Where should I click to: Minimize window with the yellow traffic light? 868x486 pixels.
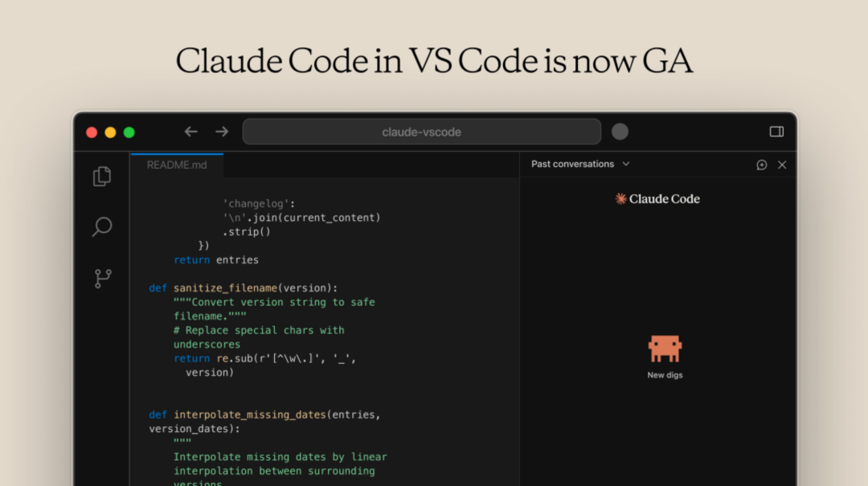110,132
